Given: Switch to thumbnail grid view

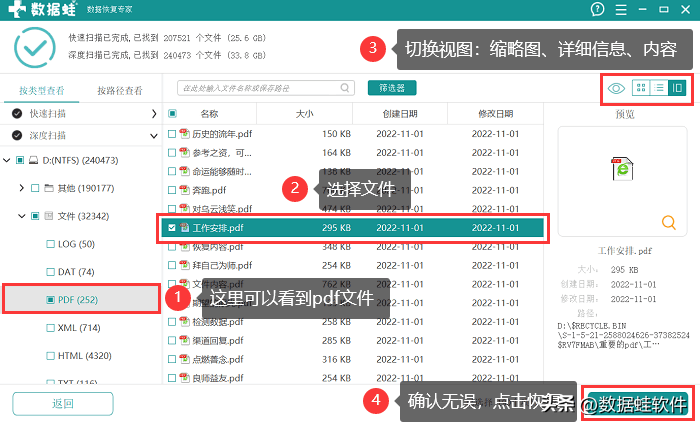Looking at the screenshot, I should click(x=641, y=88).
